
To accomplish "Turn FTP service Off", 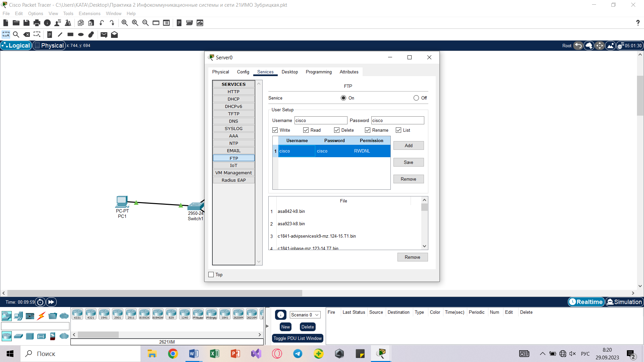I will pos(416,98).
